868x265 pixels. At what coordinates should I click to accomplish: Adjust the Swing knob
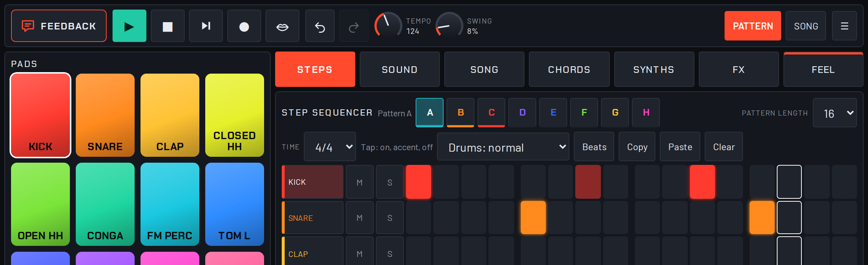click(x=449, y=25)
